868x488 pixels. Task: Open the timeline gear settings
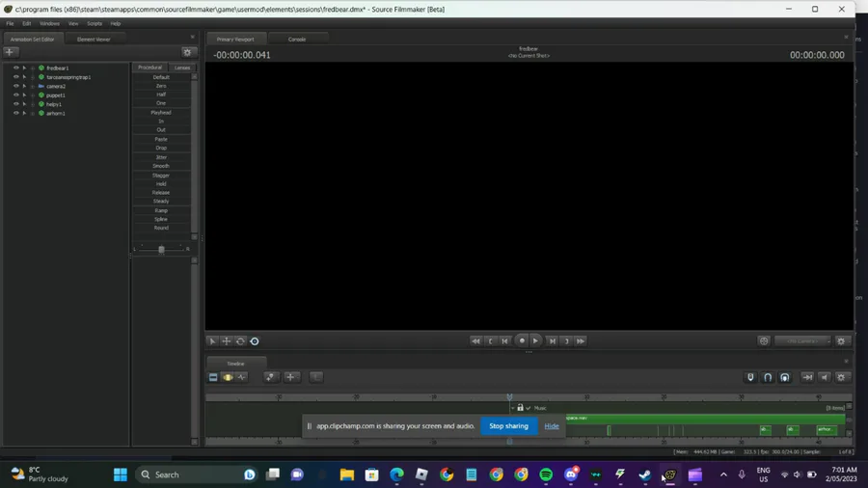[841, 377]
